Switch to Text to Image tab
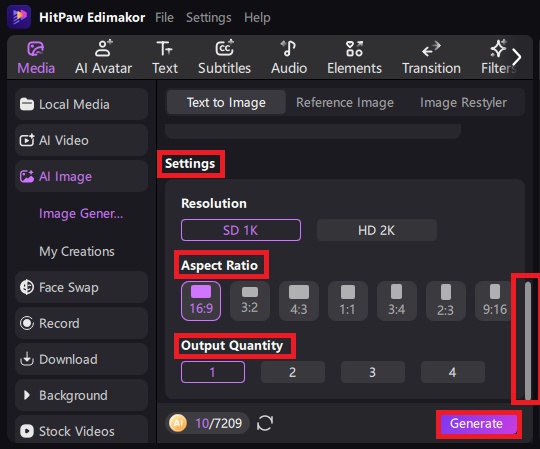540x449 pixels. pos(226,102)
